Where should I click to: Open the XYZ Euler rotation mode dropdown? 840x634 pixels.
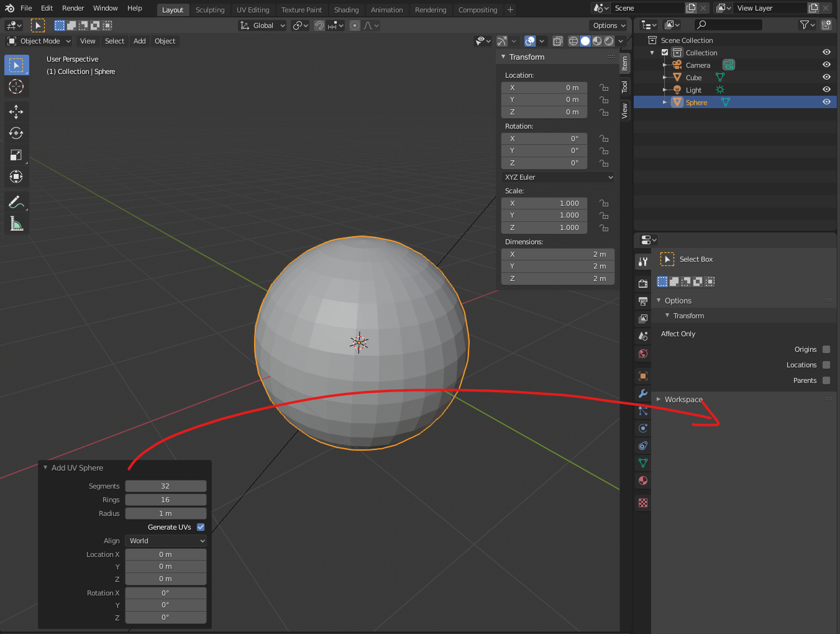[558, 177]
